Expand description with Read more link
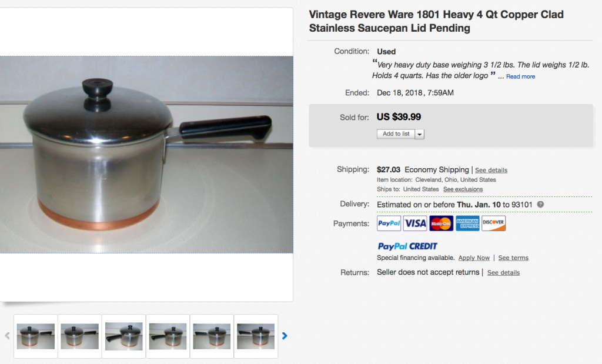The image size is (602, 364). pos(520,76)
